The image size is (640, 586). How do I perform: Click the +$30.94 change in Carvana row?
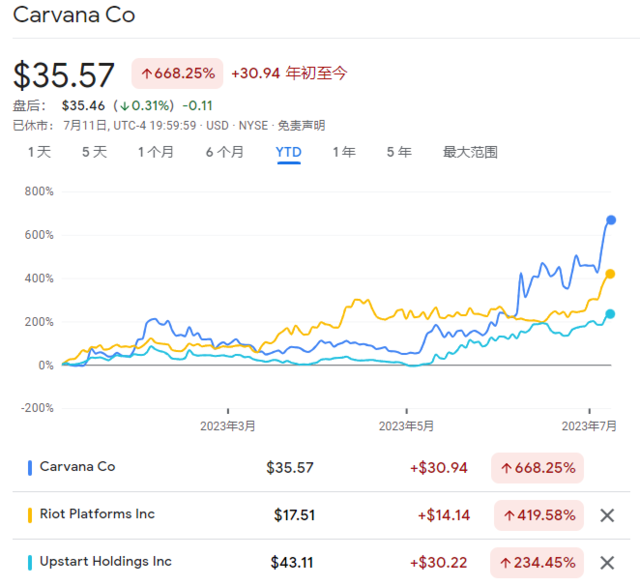pyautogui.click(x=439, y=468)
